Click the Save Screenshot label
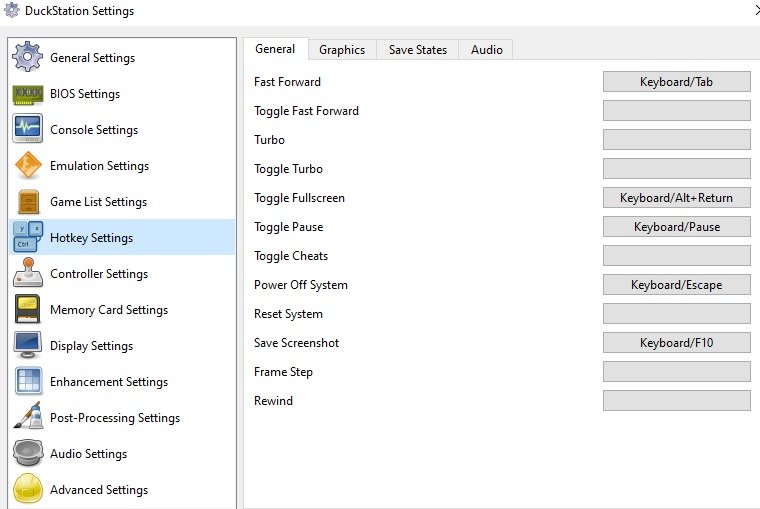760x509 pixels. [297, 343]
